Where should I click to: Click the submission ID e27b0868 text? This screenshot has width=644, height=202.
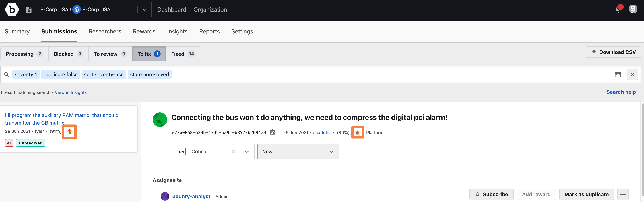219,132
